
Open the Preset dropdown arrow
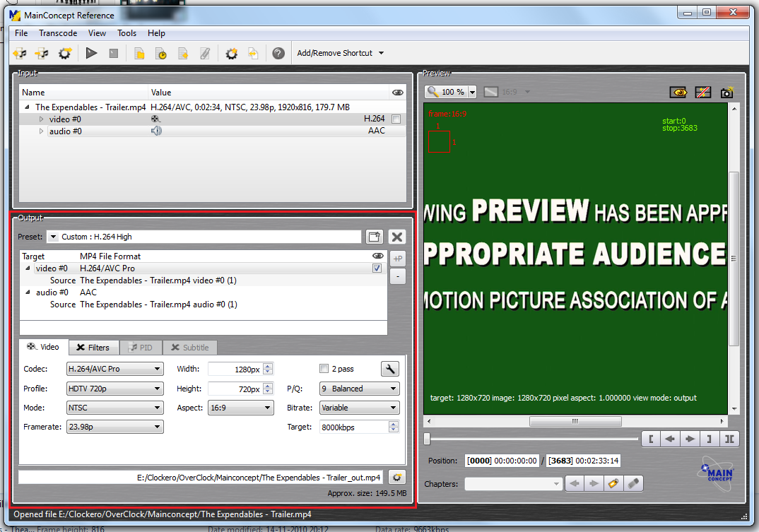pos(53,237)
